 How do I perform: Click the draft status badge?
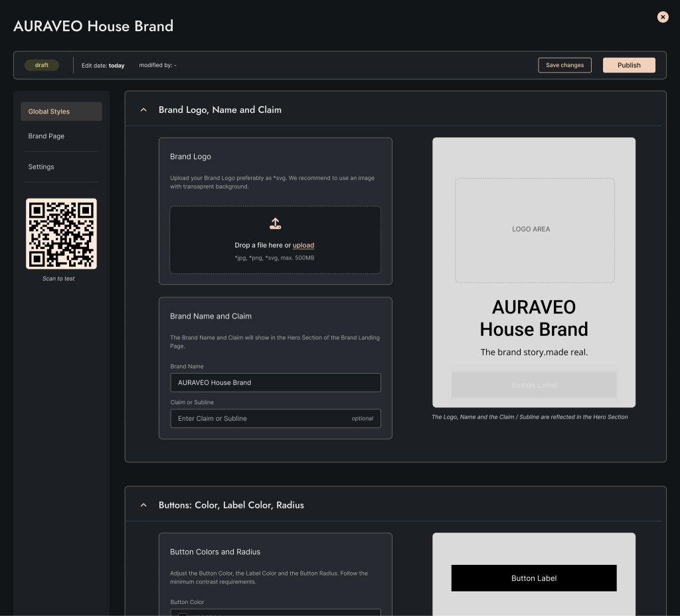[42, 65]
